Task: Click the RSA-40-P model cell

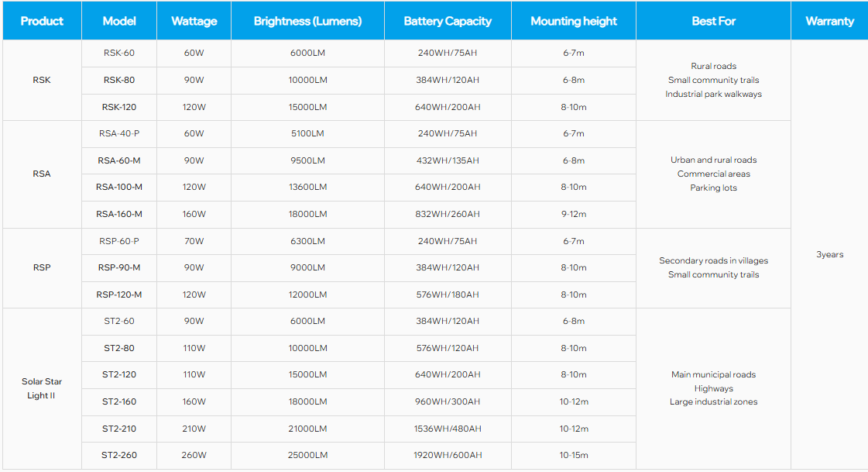Action: (119, 133)
